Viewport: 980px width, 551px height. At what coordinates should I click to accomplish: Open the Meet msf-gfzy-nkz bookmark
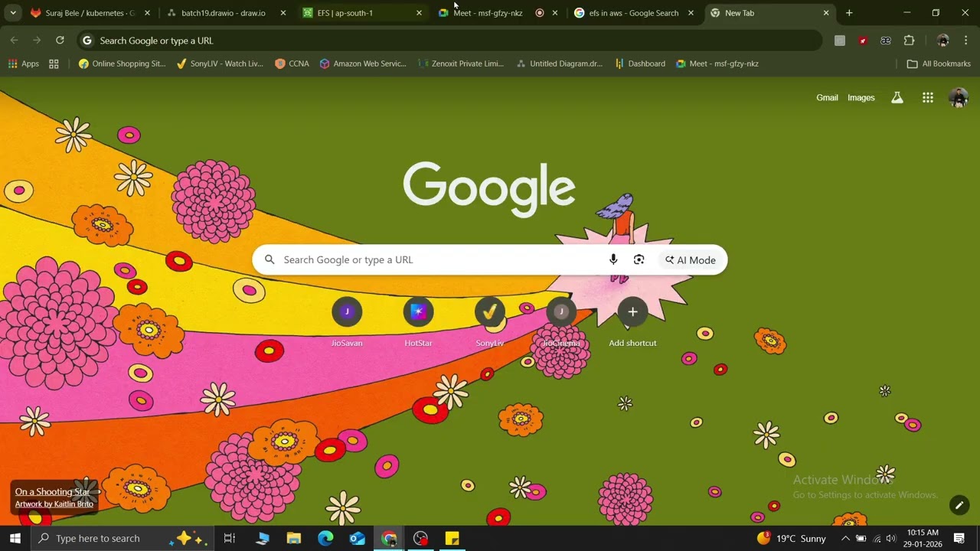point(717,64)
